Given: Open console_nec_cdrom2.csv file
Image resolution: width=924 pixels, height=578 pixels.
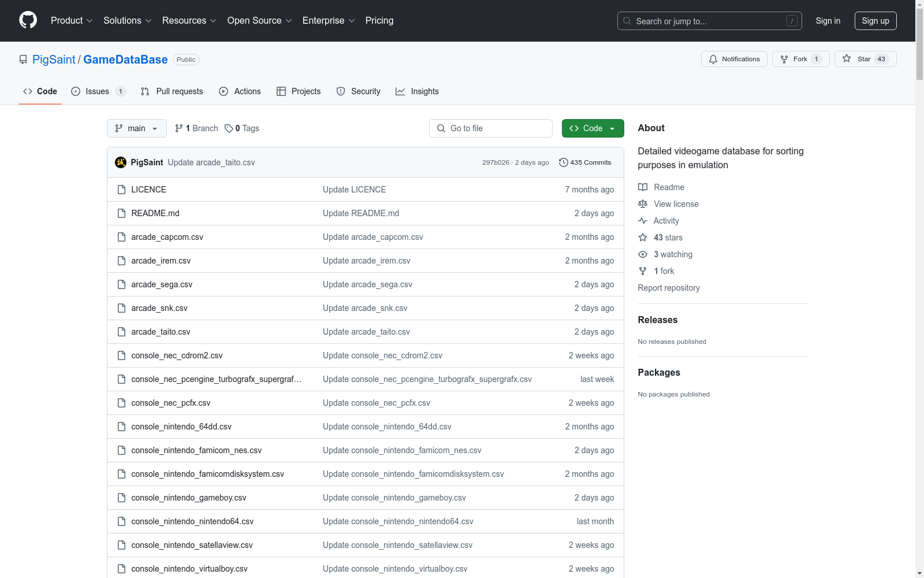Looking at the screenshot, I should pos(177,355).
